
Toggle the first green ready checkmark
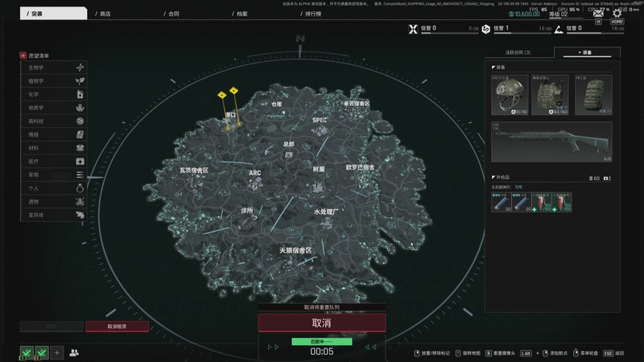(x=27, y=352)
